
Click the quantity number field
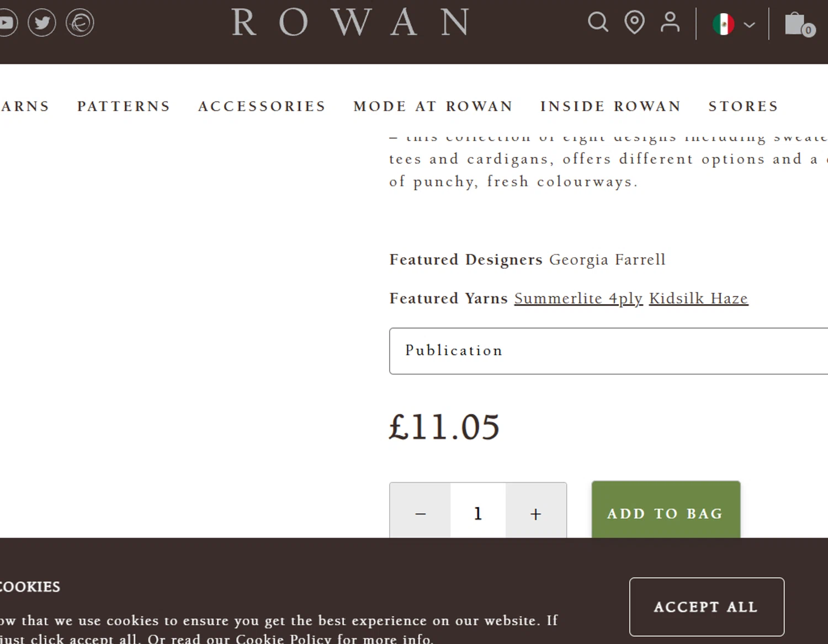(478, 513)
